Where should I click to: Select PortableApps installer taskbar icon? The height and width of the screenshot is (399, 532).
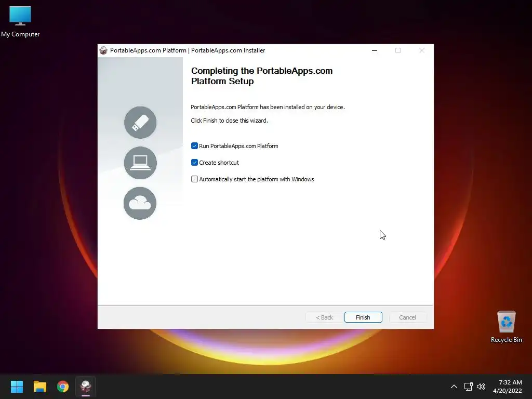coord(86,387)
